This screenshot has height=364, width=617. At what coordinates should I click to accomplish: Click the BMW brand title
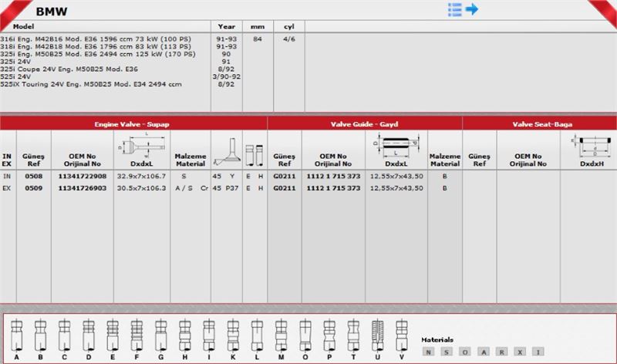tap(52, 12)
